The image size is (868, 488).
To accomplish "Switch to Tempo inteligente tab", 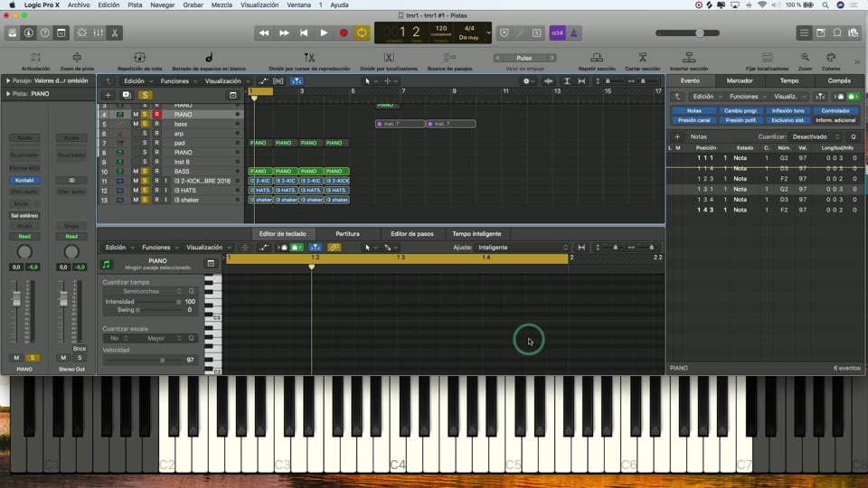I will coord(476,234).
